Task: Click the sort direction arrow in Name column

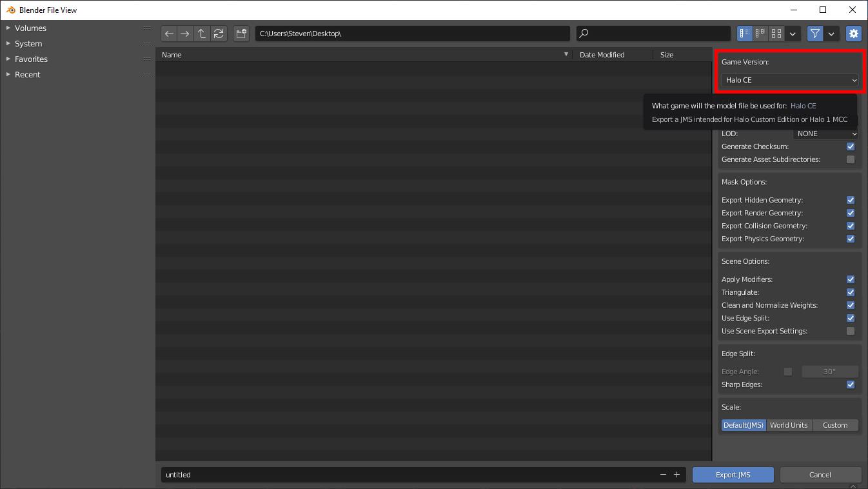Action: [x=566, y=55]
